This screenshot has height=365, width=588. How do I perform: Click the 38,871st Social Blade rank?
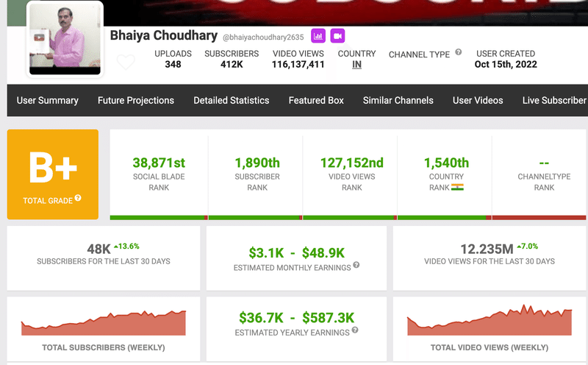click(x=159, y=163)
